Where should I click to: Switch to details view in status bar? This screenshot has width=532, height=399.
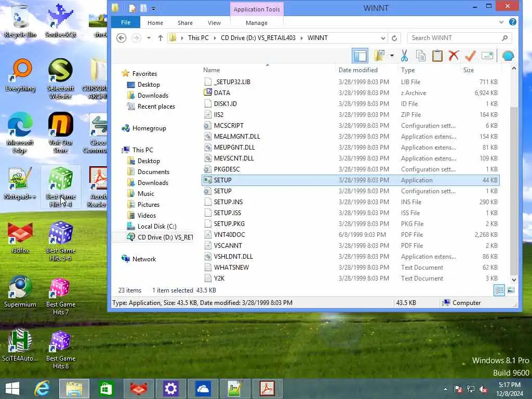(x=499, y=290)
